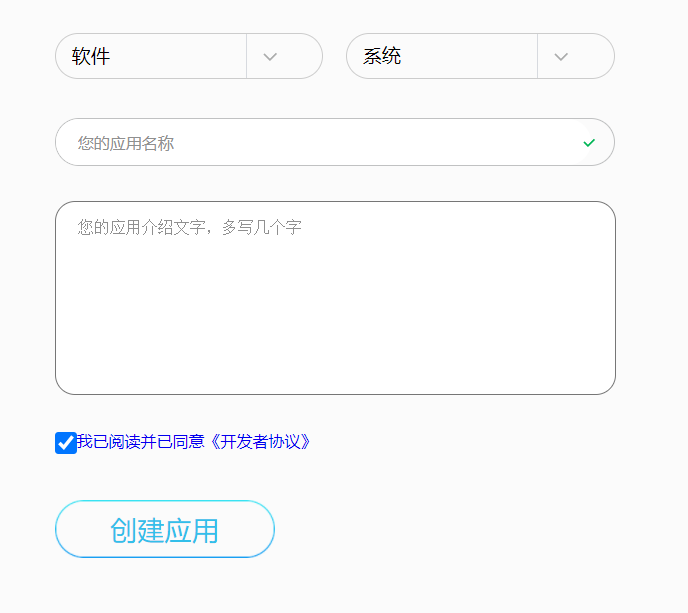This screenshot has width=688, height=613.
Task: Submit the form with 创建应用
Action: point(165,529)
